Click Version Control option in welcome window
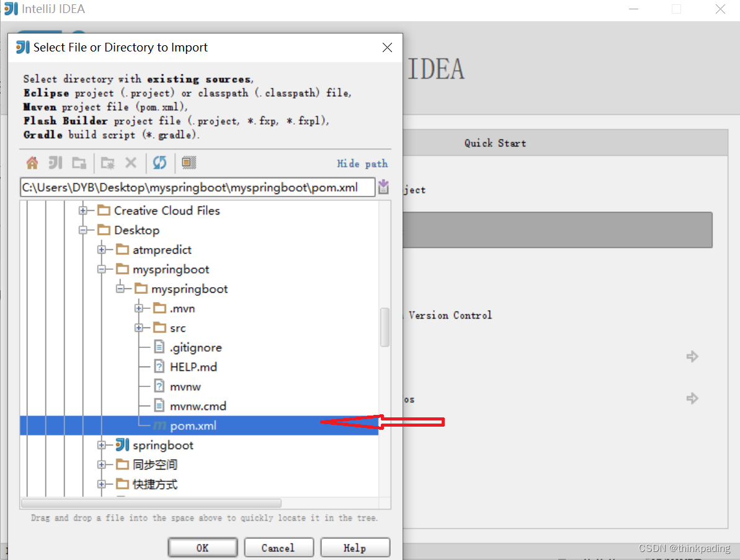740x560 pixels. pyautogui.click(x=450, y=315)
